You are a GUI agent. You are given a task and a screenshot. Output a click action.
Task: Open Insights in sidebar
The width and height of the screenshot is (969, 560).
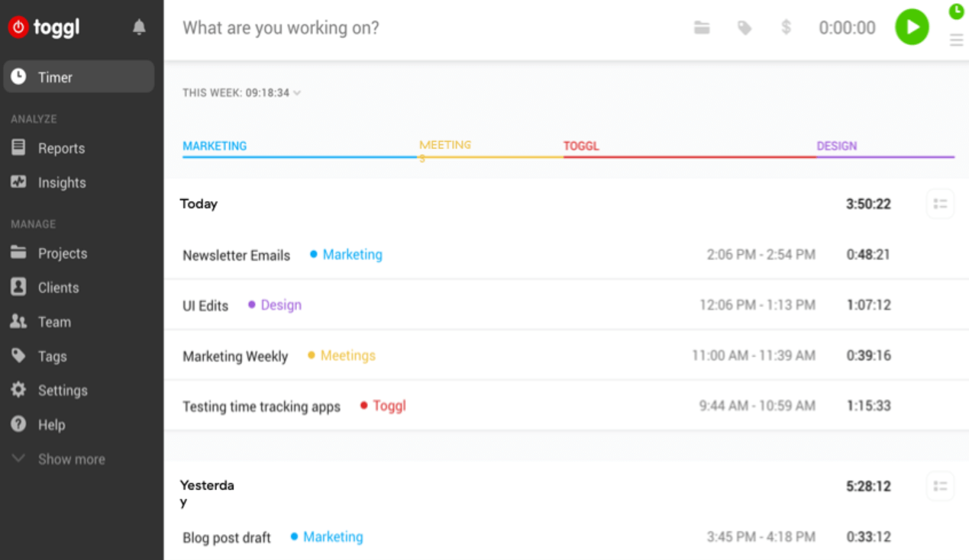[x=62, y=182]
